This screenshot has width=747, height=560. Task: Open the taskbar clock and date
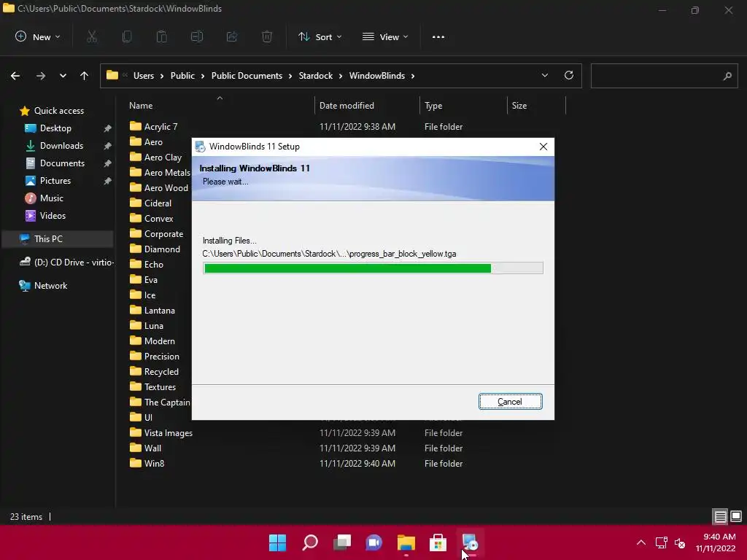pyautogui.click(x=716, y=542)
